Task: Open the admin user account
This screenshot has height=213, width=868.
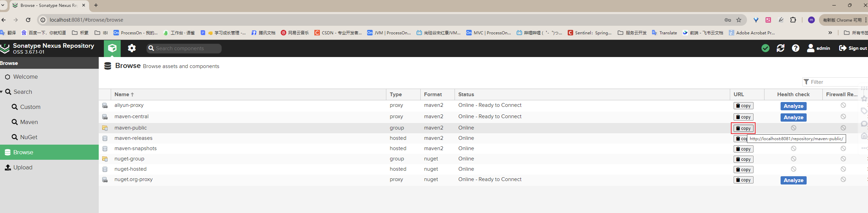Action: (819, 48)
